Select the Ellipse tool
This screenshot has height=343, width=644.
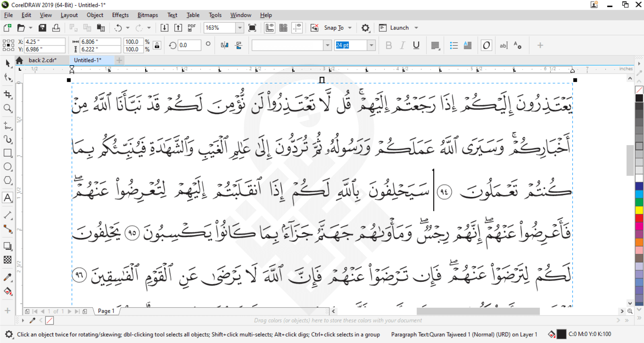(8, 167)
